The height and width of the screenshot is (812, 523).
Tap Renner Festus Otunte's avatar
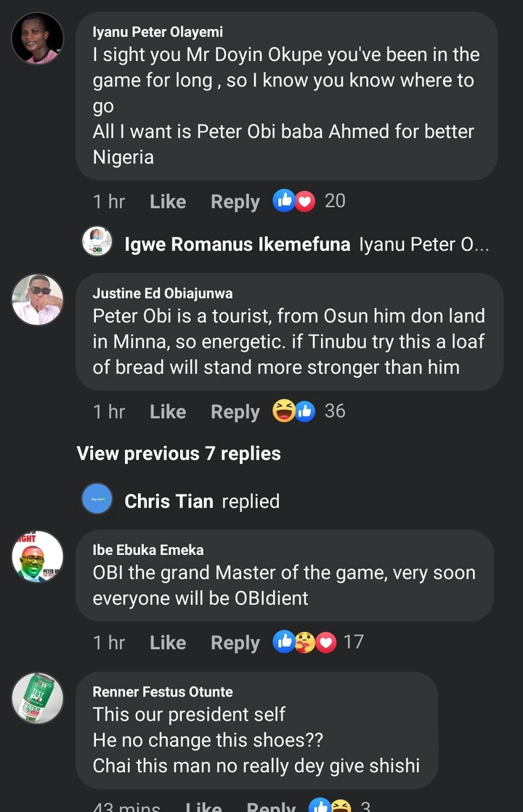point(38,698)
